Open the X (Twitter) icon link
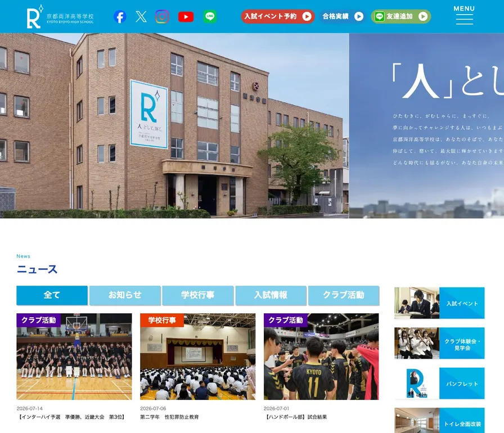The image size is (504, 433). tap(141, 16)
